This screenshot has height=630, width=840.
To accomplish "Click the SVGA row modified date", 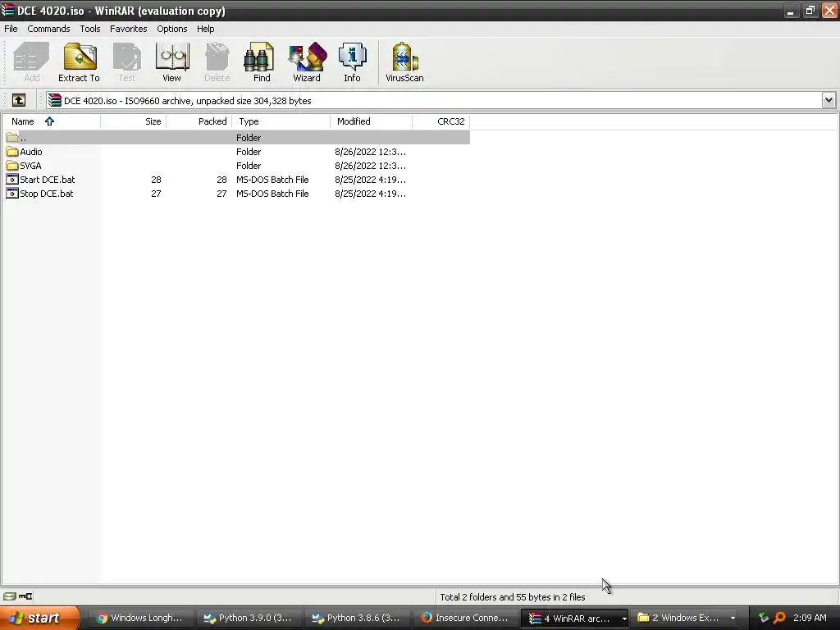I will click(x=370, y=166).
